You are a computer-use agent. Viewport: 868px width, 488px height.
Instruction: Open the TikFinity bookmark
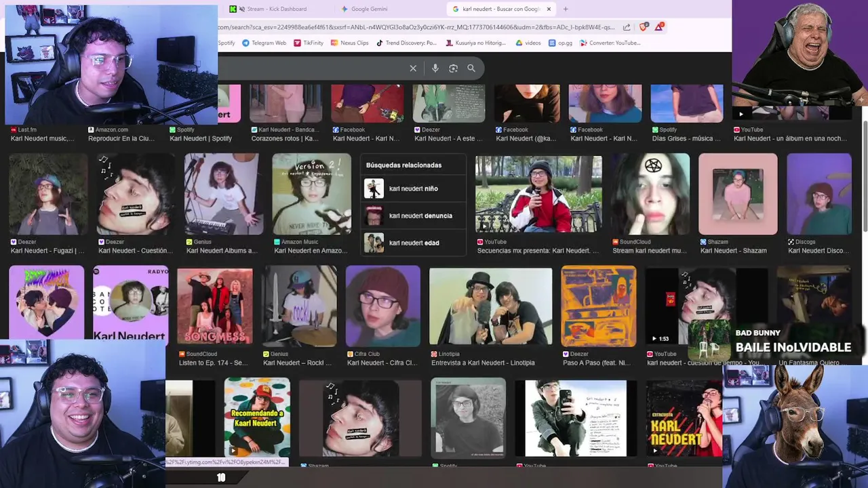309,43
